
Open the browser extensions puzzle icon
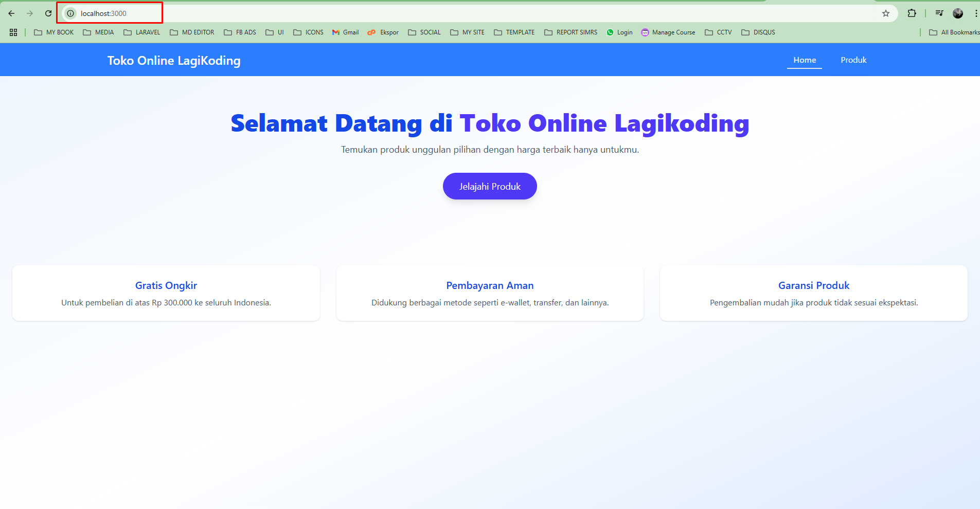pyautogui.click(x=913, y=13)
